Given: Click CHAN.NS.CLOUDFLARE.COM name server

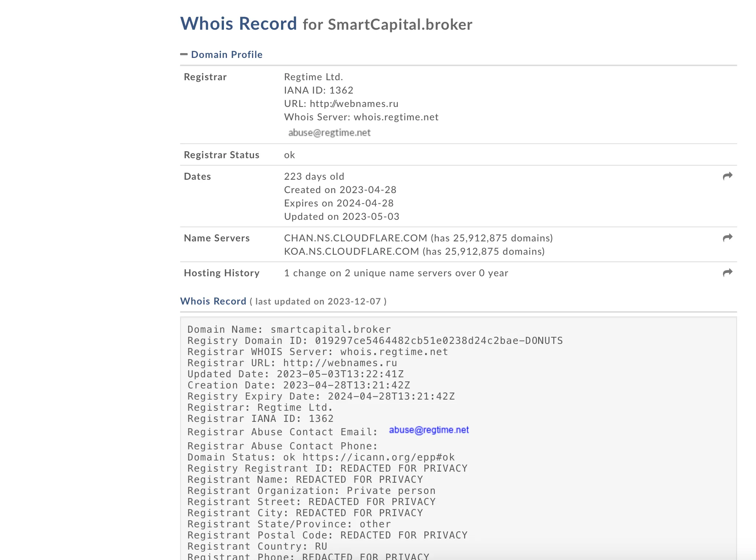Looking at the screenshot, I should 355,238.
